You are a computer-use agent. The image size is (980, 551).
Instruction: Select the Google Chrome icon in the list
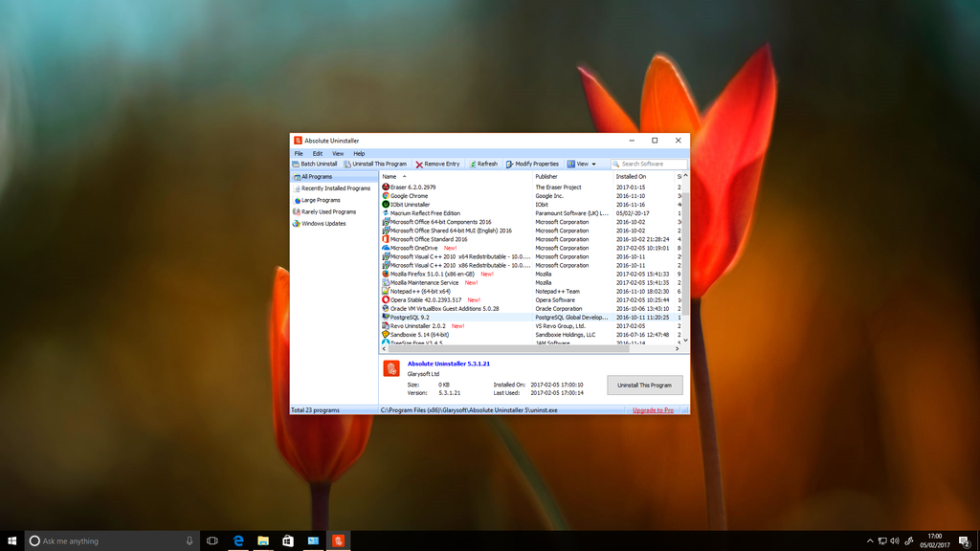pyautogui.click(x=384, y=195)
